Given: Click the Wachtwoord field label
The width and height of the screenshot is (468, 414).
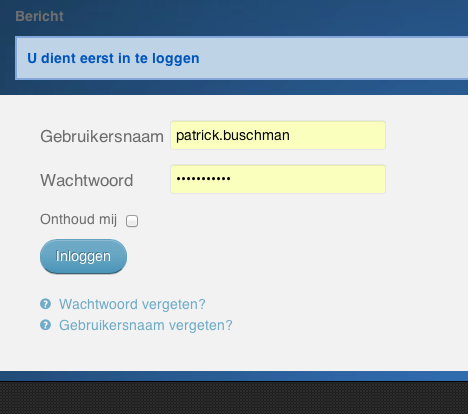Looking at the screenshot, I should pyautogui.click(x=87, y=180).
